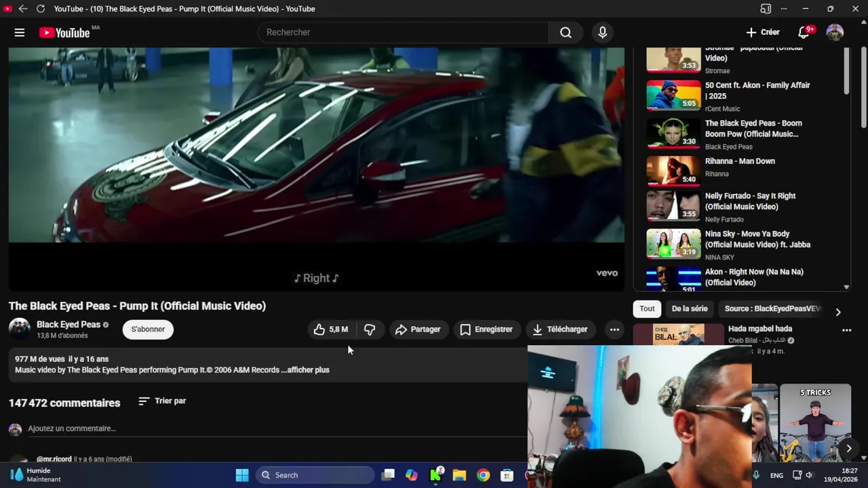The image size is (868, 488).
Task: Open the notifications bell
Action: point(804,33)
